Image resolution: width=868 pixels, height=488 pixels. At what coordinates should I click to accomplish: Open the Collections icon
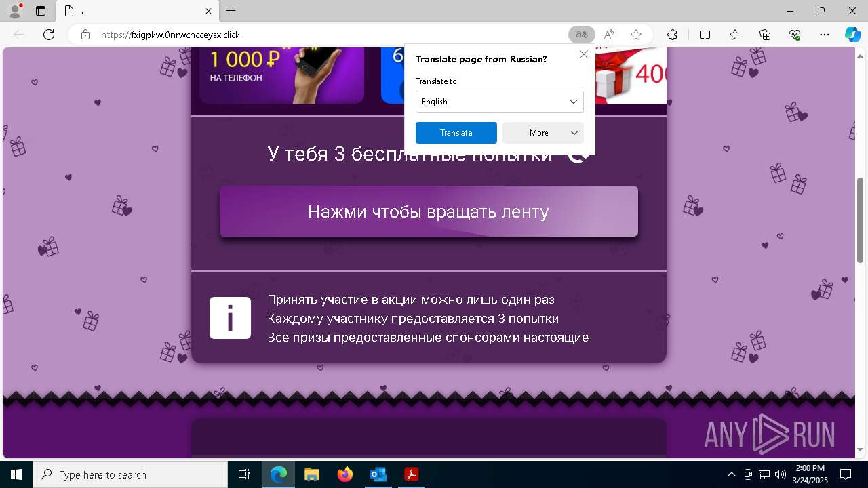point(765,35)
